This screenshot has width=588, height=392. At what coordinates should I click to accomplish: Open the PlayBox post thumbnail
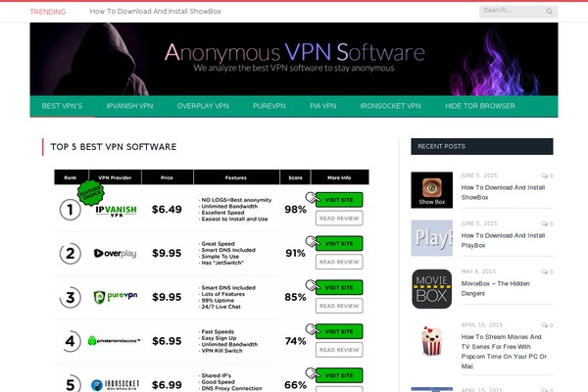[431, 238]
